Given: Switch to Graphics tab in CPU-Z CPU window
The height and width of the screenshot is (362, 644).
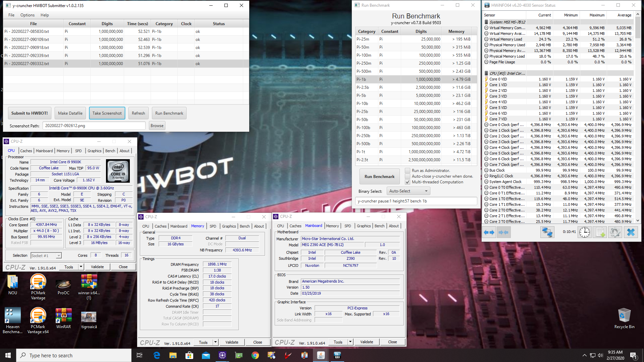Looking at the screenshot, I should click(x=94, y=151).
